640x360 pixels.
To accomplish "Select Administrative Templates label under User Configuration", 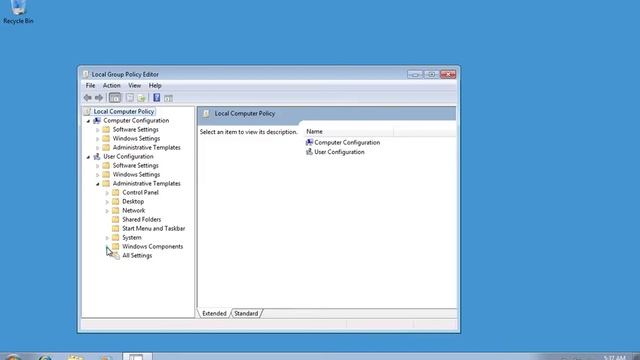I will (147, 184).
